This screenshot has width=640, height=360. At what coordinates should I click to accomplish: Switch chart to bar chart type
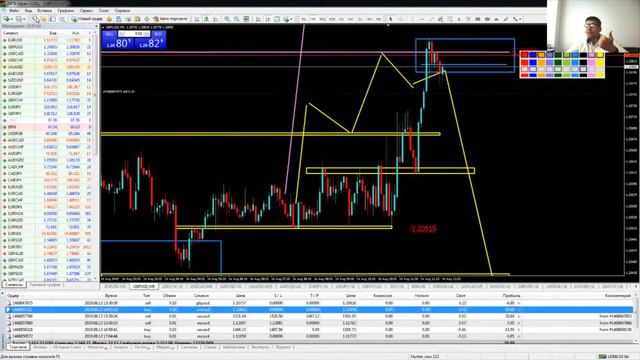[x=197, y=19]
